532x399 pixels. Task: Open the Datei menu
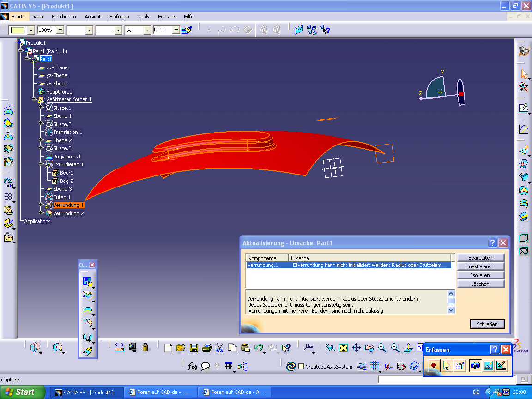(37, 17)
